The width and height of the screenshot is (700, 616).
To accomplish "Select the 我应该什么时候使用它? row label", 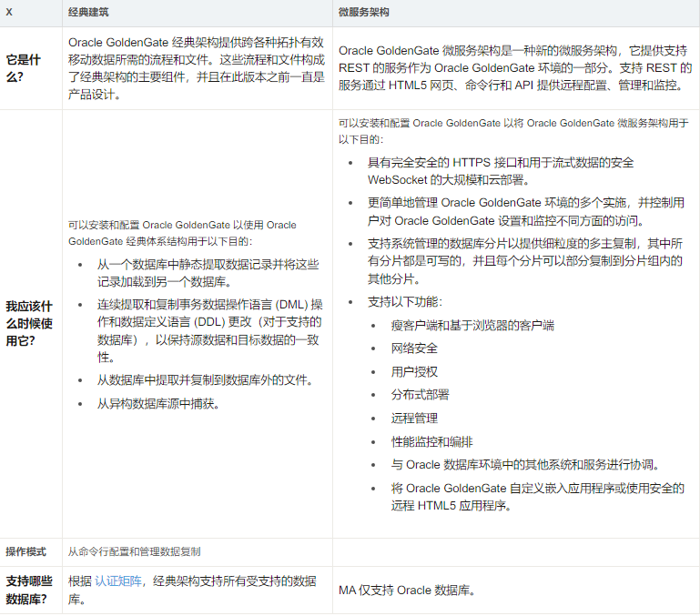I will click(x=29, y=323).
